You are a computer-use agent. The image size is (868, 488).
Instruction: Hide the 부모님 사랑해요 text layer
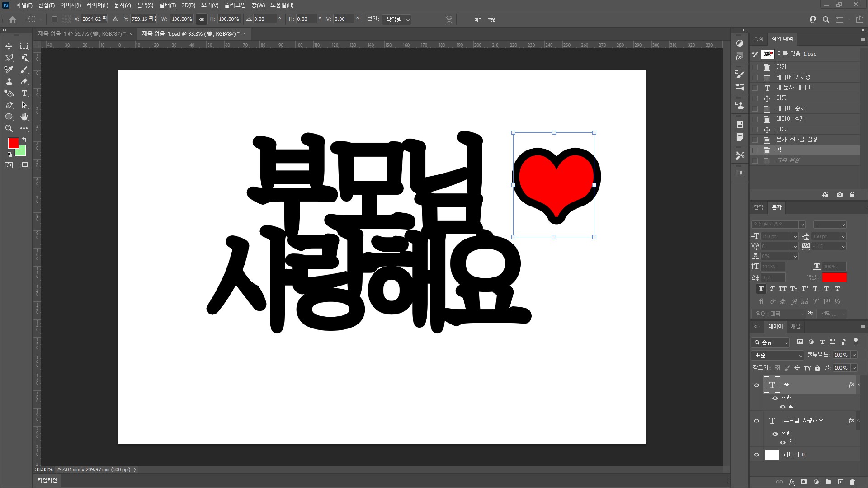(x=756, y=421)
